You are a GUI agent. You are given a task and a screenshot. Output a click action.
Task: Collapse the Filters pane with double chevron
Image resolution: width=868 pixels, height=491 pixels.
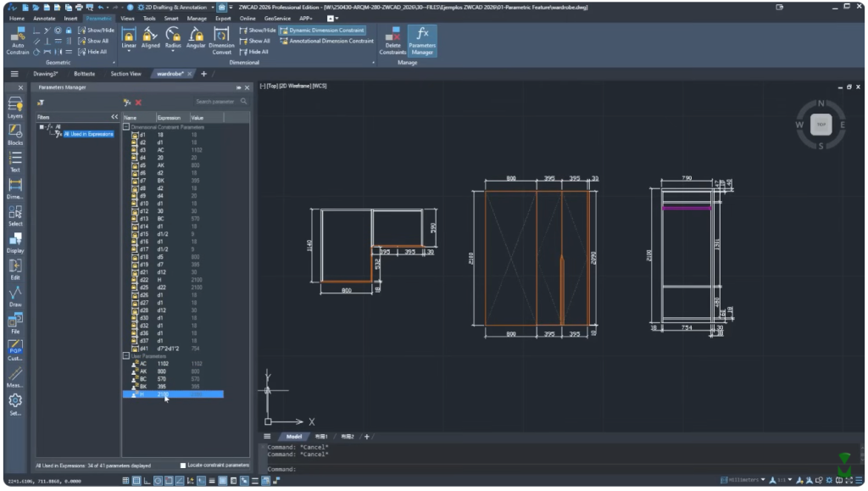click(114, 117)
